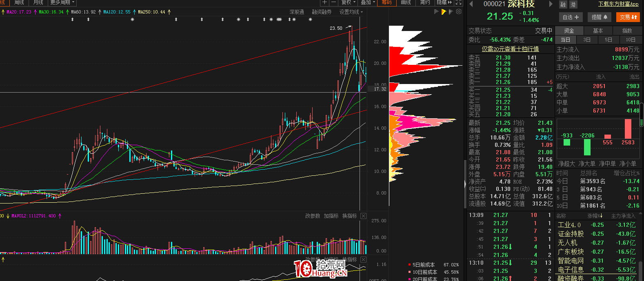Click the 23.50 high price marker
Viewport: 644px width, 281px height.
point(336,28)
